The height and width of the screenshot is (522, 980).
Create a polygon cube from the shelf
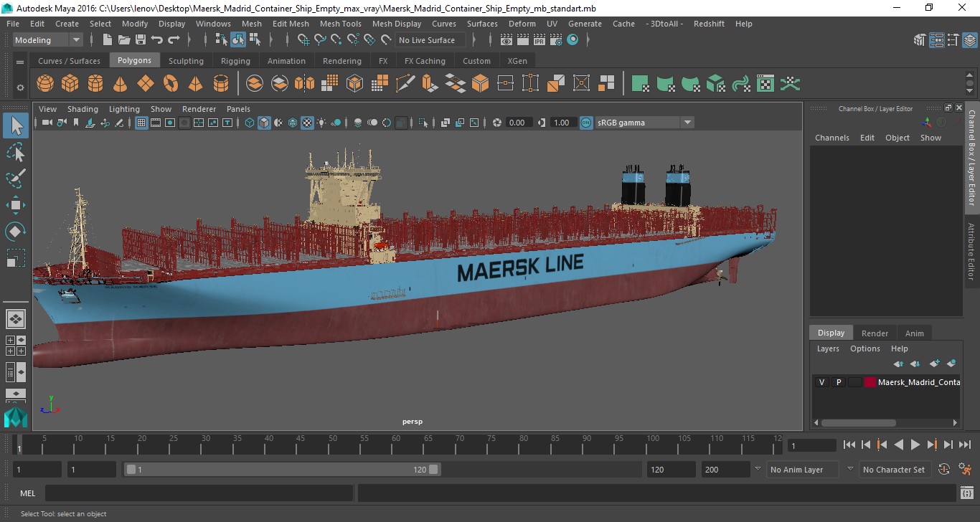click(x=70, y=84)
